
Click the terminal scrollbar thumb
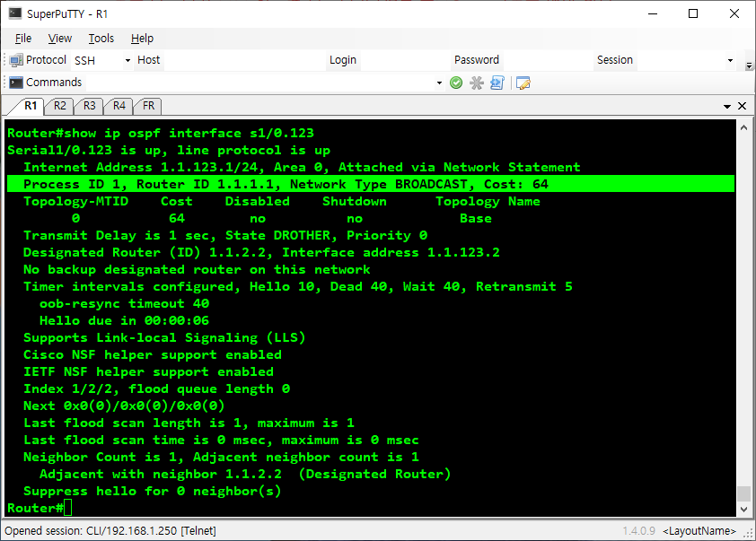744,493
